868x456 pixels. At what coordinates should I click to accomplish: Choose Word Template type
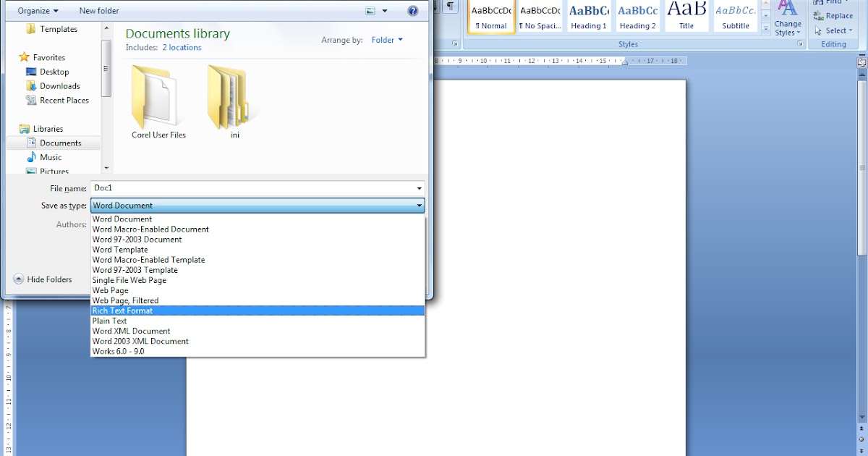click(x=258, y=249)
